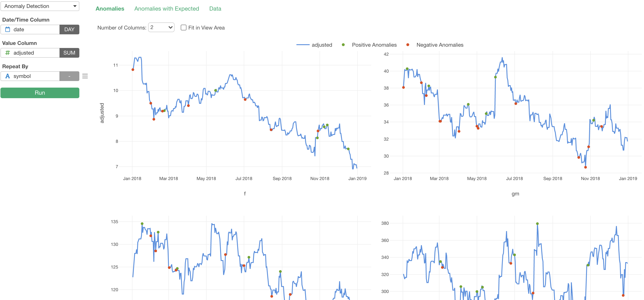Screen dimensions: 644x300
Task: Click the text-type A icon for symbol
Action: [8, 76]
